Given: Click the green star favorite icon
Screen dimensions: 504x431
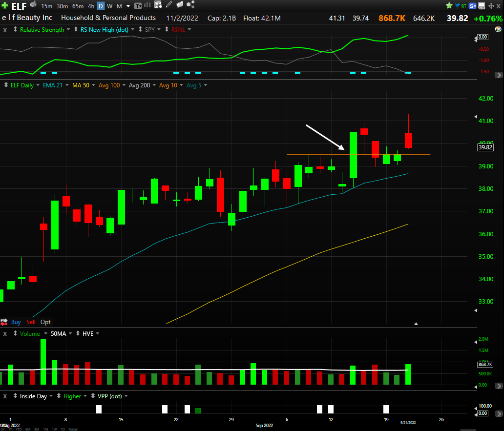Looking at the screenshot, I should pos(449,5).
